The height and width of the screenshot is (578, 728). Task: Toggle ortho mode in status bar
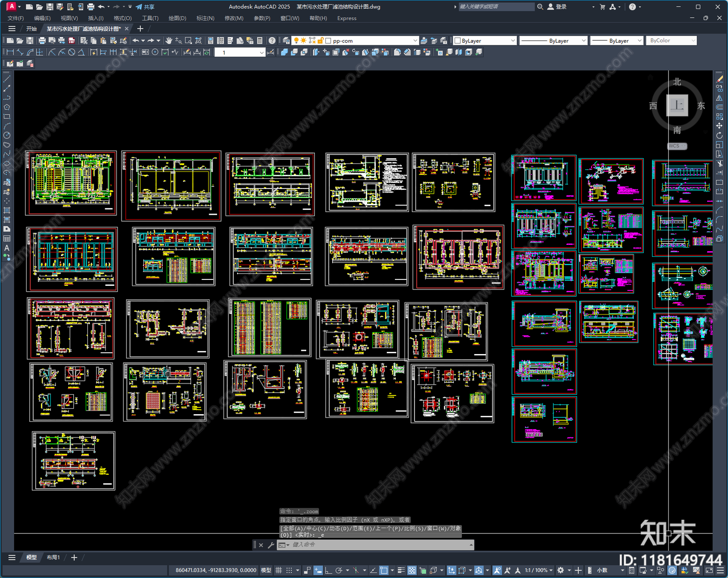[328, 570]
